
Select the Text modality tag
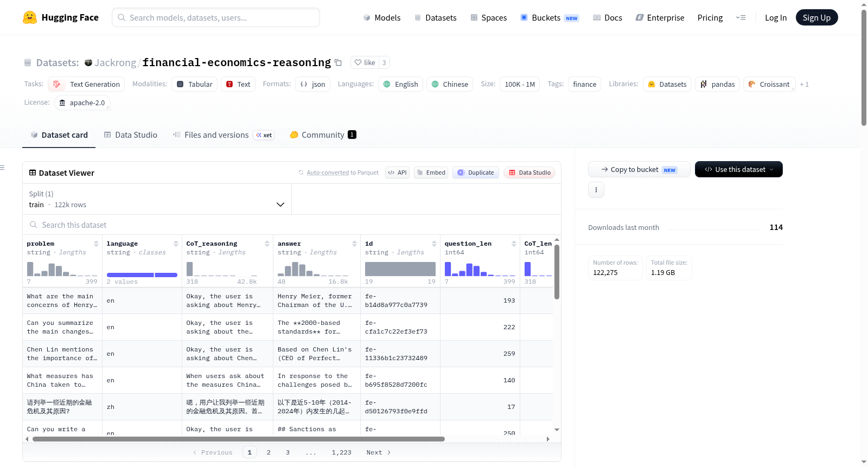tap(238, 84)
